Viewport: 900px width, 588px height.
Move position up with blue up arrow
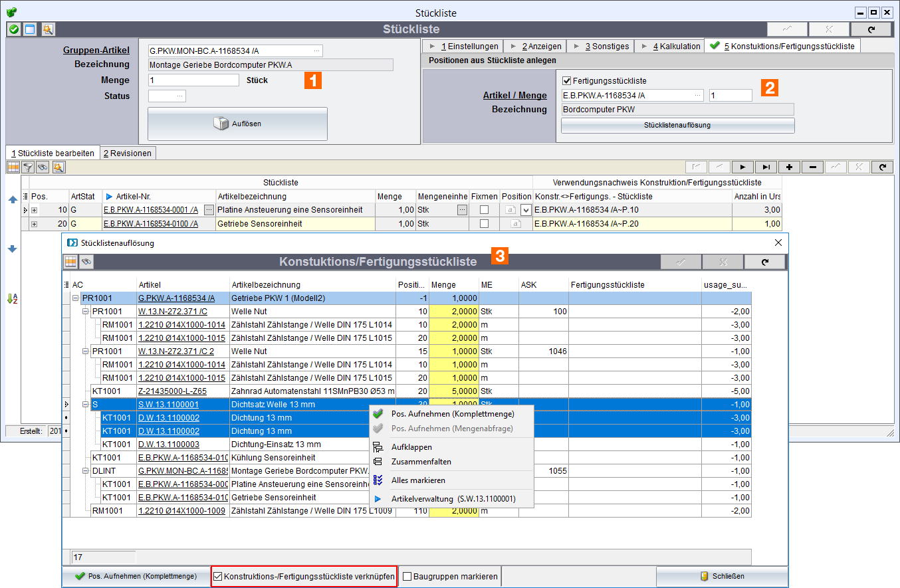(x=13, y=199)
